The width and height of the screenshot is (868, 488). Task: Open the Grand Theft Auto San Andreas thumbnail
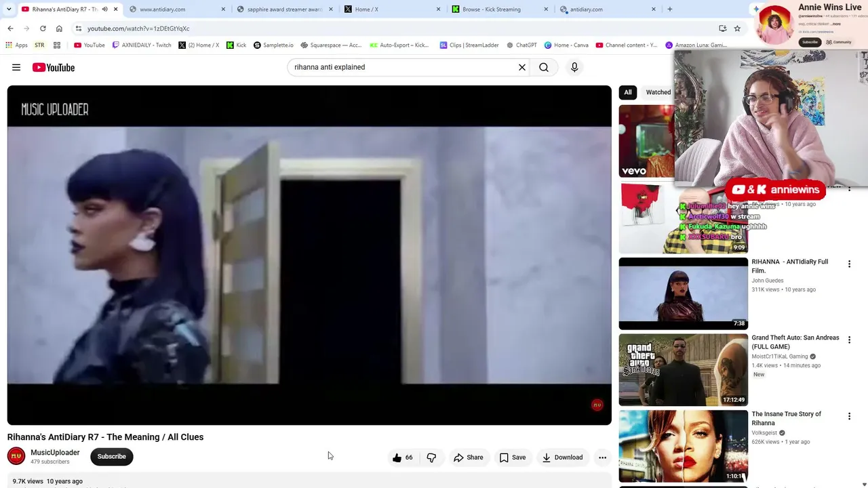click(684, 370)
